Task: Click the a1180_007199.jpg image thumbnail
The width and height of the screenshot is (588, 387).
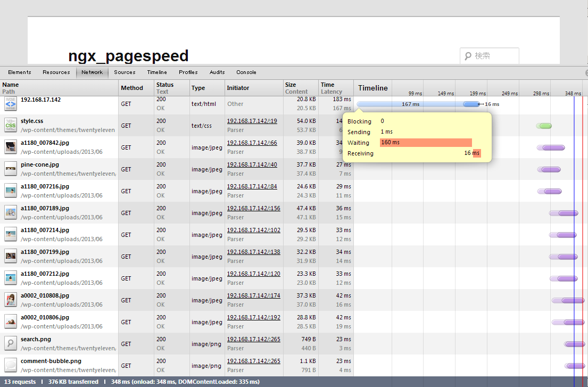Action: pyautogui.click(x=11, y=256)
